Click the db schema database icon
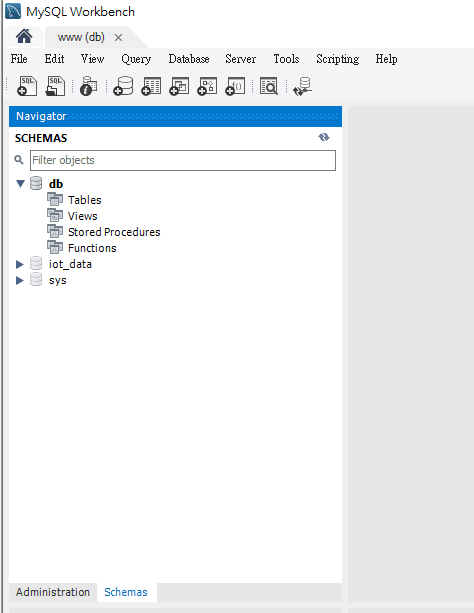This screenshot has width=474, height=613. pos(36,183)
